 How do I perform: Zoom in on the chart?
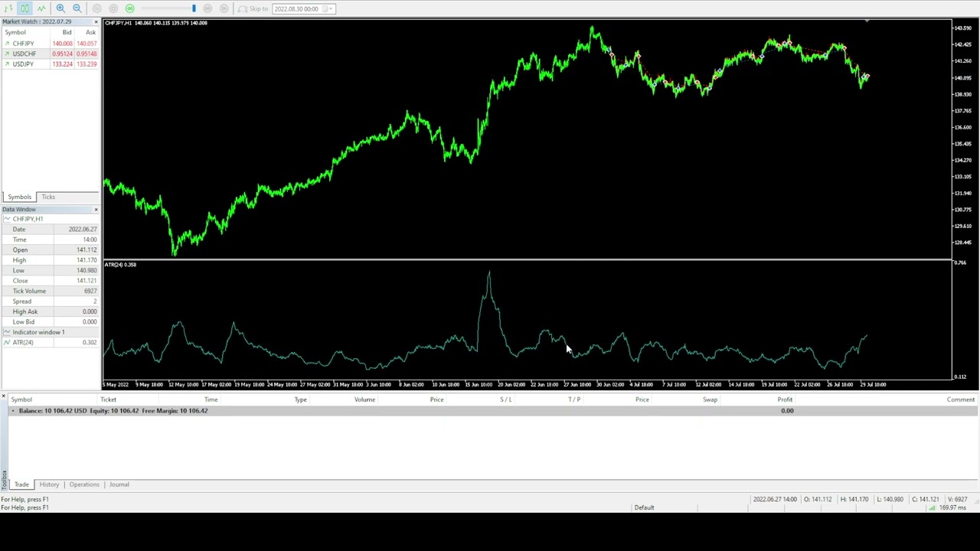(60, 8)
